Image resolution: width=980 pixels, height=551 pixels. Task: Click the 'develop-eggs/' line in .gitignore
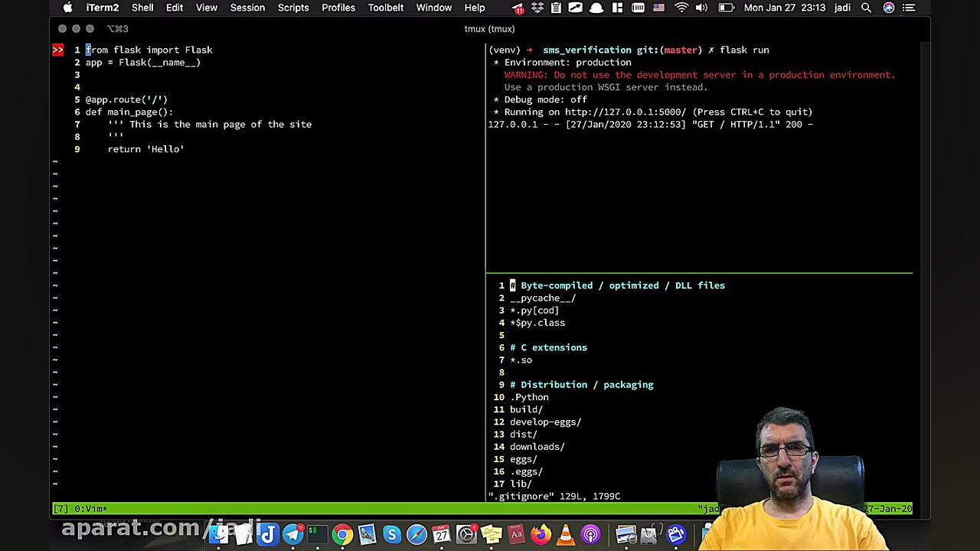546,422
